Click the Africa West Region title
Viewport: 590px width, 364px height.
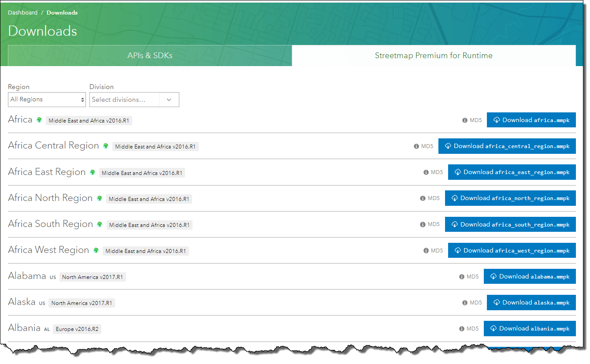tap(48, 250)
